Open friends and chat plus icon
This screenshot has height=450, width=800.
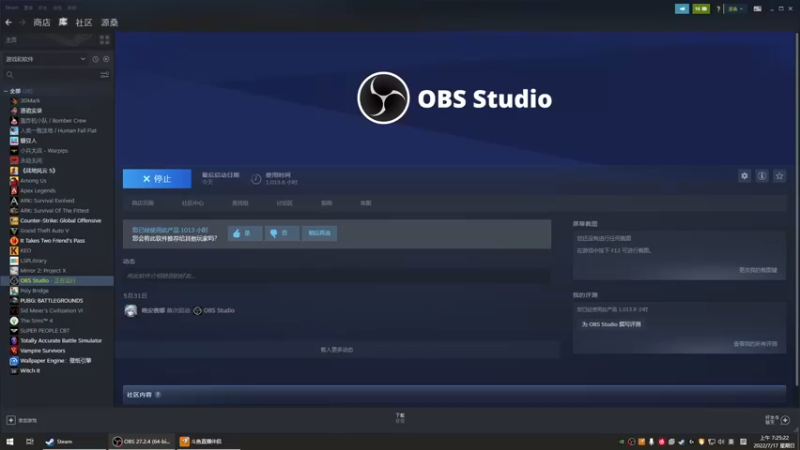coord(785,420)
